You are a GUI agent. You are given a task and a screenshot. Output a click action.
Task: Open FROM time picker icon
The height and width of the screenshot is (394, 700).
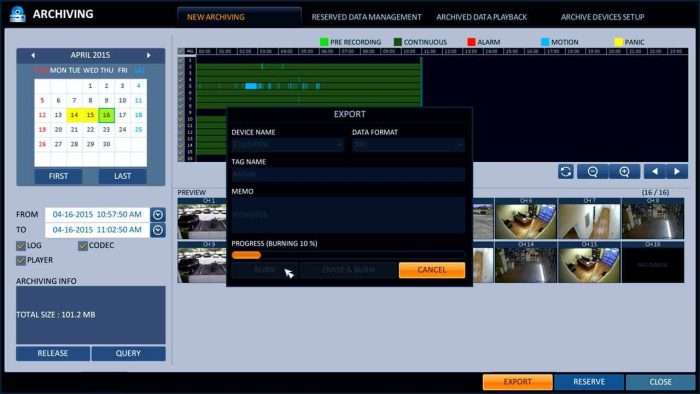click(x=158, y=215)
